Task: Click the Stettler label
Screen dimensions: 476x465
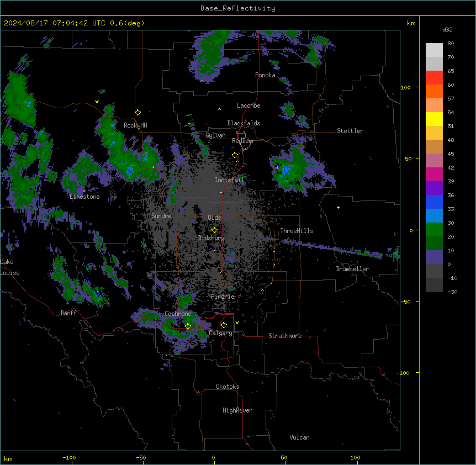Action: tap(350, 131)
